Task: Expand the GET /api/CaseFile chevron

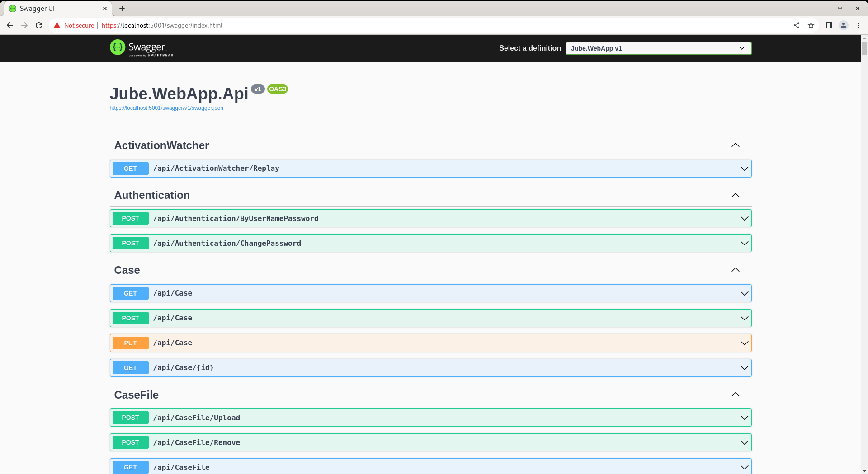Action: [x=744, y=467]
